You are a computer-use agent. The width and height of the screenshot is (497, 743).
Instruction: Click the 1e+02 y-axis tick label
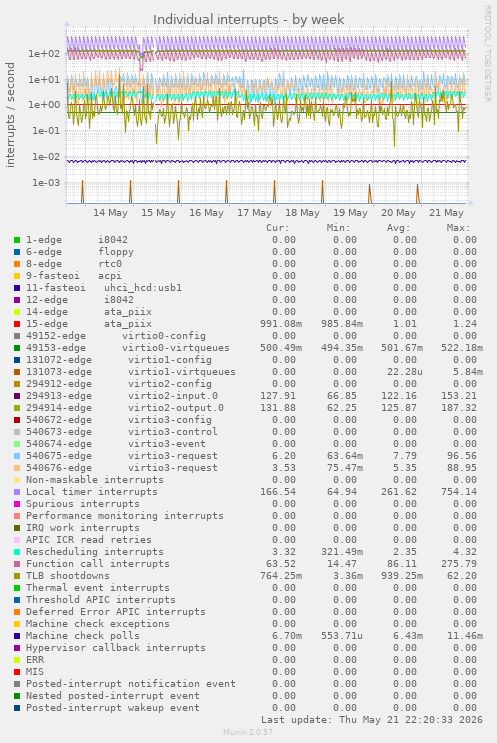[x=44, y=54]
